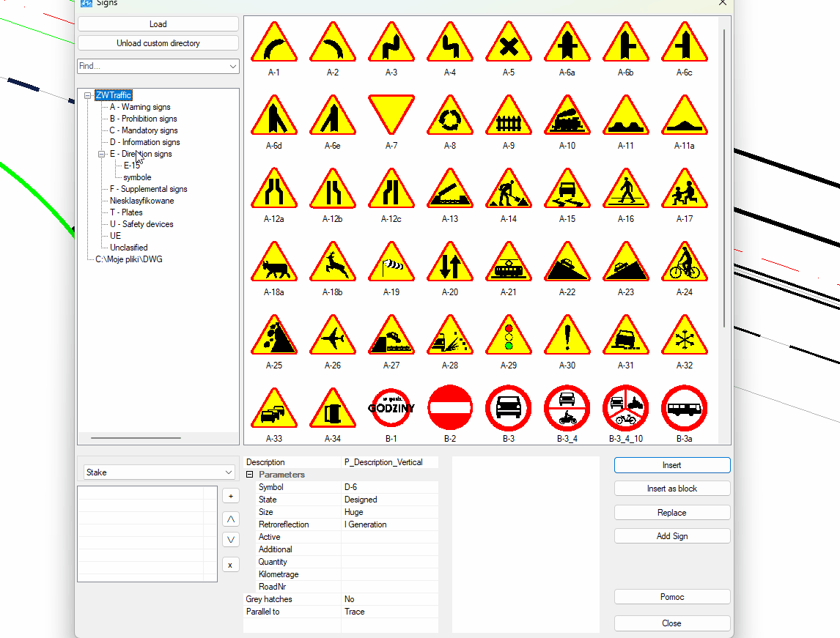
Task: Click the Retroreflection I Generation value
Action: [390, 524]
